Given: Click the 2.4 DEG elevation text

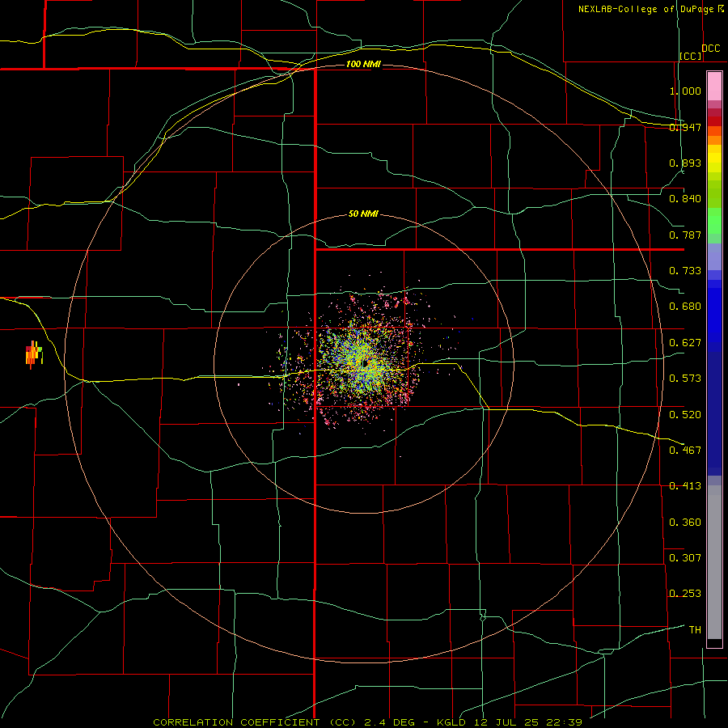Looking at the screenshot, I should [x=389, y=722].
